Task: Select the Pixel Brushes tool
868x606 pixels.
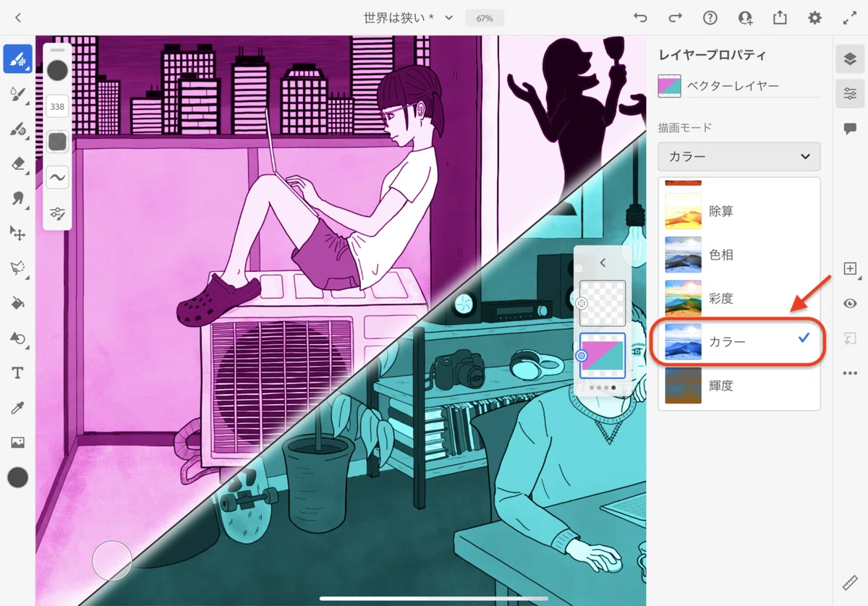Action: (x=17, y=59)
